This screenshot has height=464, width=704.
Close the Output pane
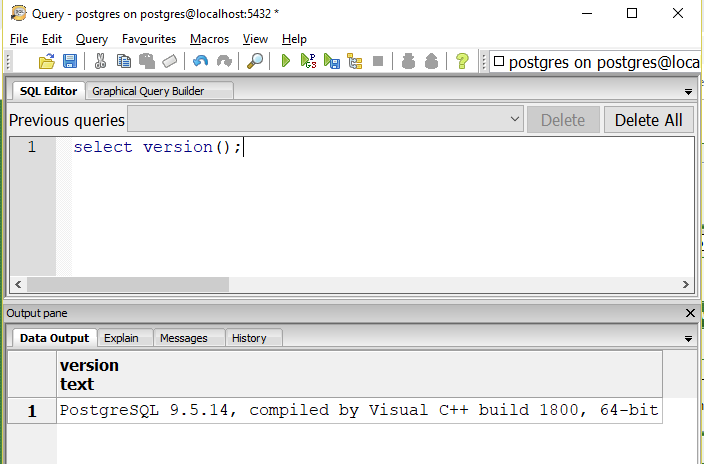point(691,313)
